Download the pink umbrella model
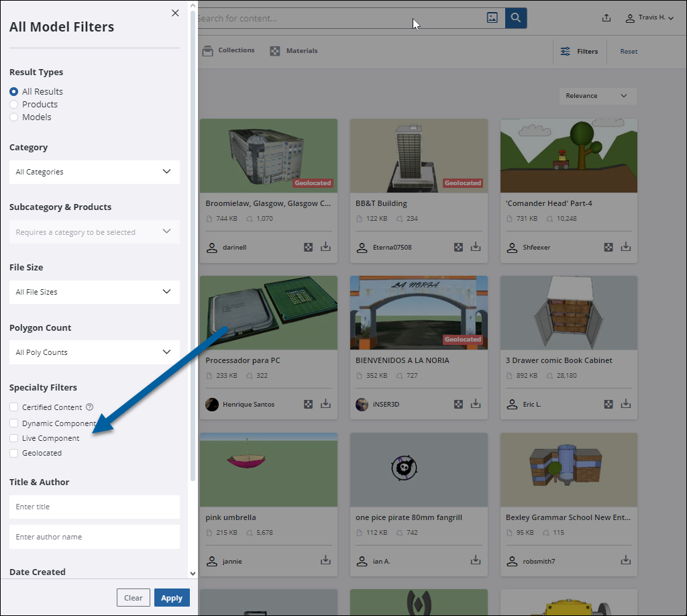The image size is (687, 616). click(325, 561)
